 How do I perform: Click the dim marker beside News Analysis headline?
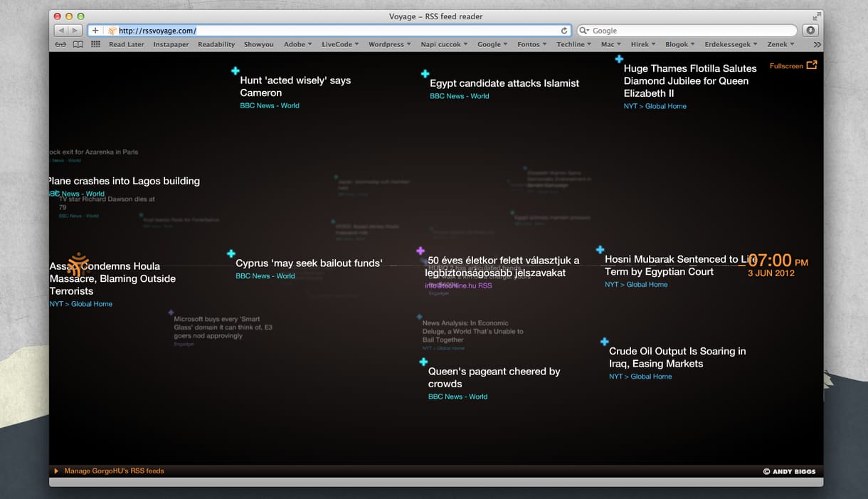(x=419, y=317)
